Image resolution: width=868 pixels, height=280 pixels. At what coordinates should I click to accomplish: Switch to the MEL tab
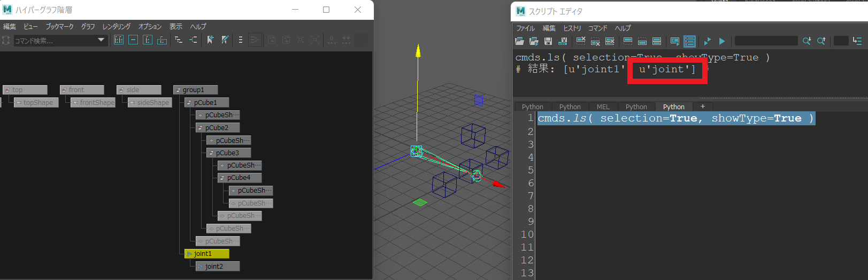[603, 107]
